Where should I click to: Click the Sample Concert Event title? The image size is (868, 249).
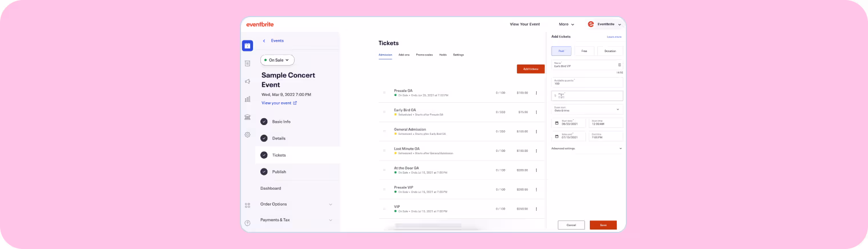click(288, 80)
